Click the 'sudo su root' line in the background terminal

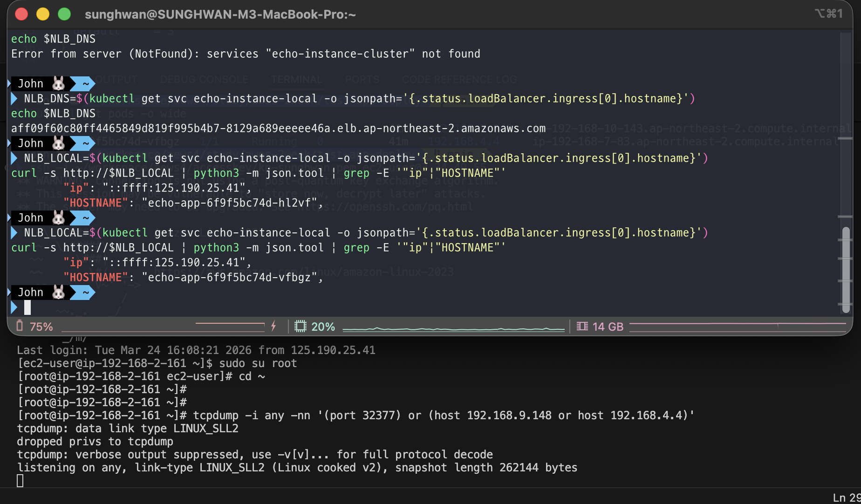157,363
